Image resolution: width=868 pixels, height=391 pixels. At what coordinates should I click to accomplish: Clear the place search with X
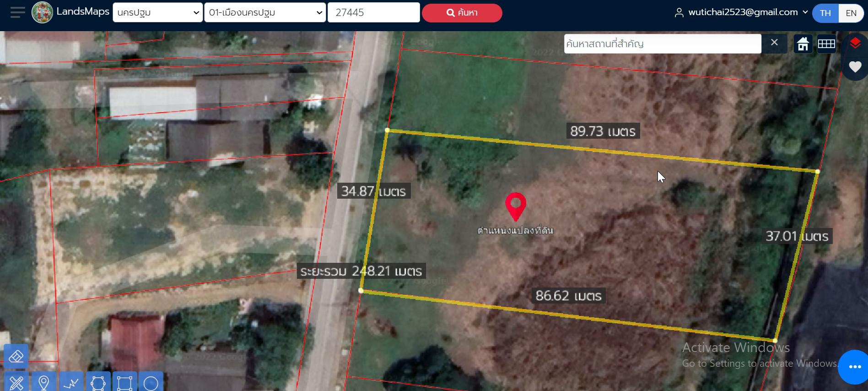click(774, 43)
